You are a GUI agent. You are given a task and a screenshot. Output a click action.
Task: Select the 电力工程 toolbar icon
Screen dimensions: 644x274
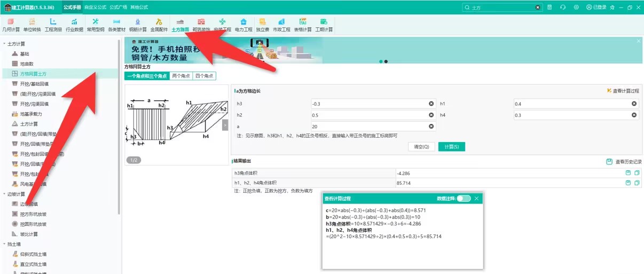point(244,25)
